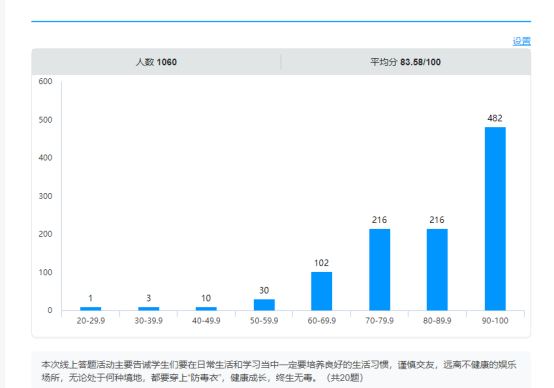554x388 pixels.
Task: Click the 482 value label
Action: (495, 118)
